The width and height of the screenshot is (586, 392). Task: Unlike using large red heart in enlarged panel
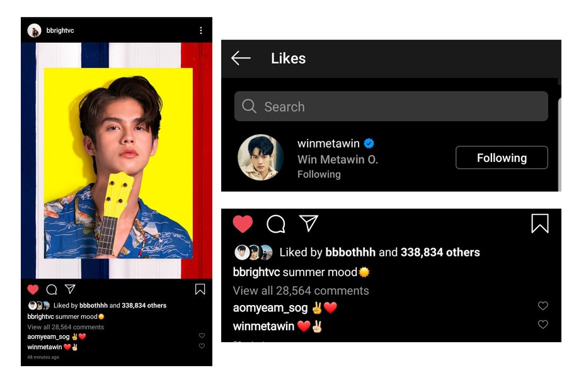tap(243, 224)
